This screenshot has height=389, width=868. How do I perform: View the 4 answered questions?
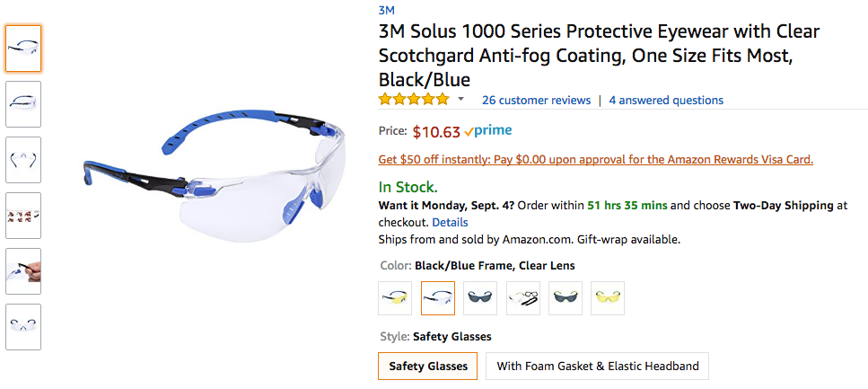click(665, 100)
